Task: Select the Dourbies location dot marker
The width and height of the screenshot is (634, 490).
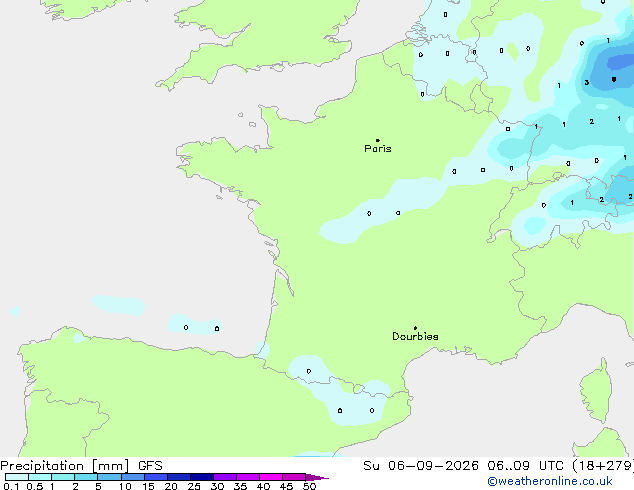Action: point(415,328)
